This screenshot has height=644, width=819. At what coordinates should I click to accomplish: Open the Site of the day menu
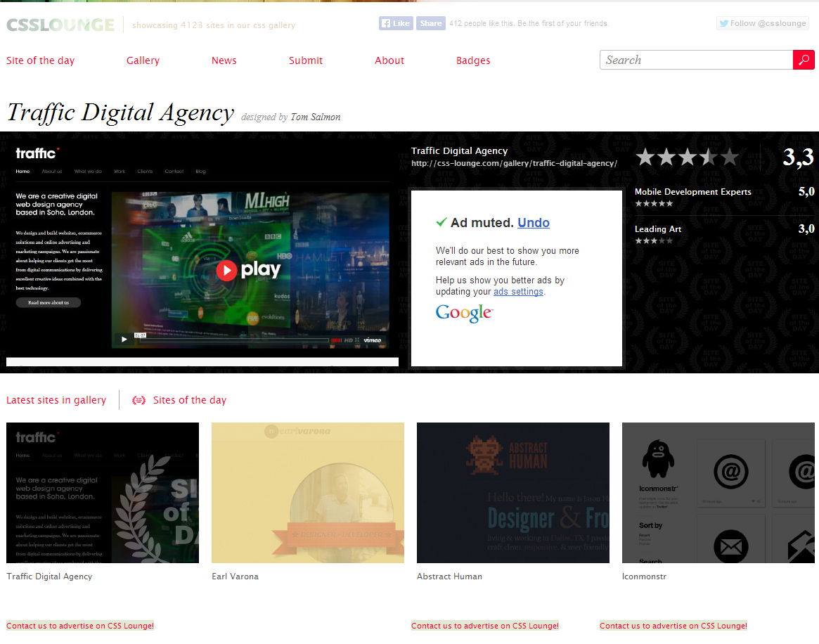pos(40,60)
